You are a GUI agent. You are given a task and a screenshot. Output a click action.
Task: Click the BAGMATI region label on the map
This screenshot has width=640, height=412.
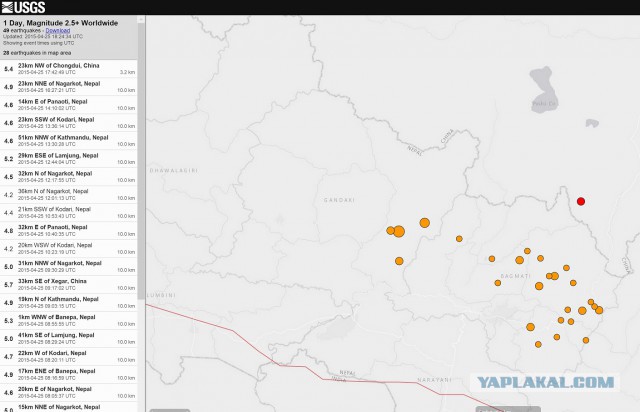click(516, 276)
